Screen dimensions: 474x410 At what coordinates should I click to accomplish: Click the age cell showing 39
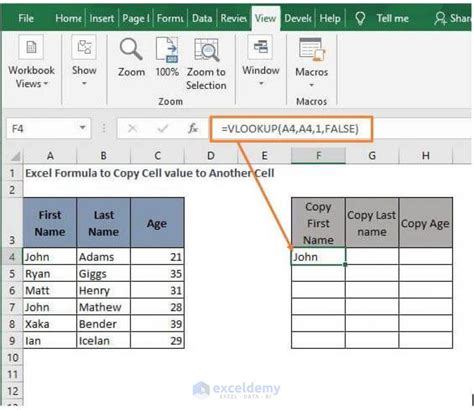(157, 324)
